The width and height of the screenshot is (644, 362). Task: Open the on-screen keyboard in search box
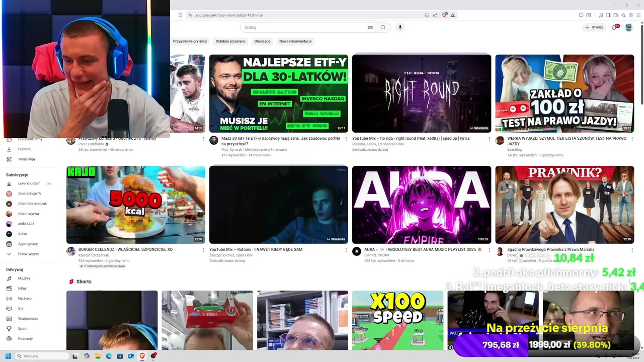[370, 27]
